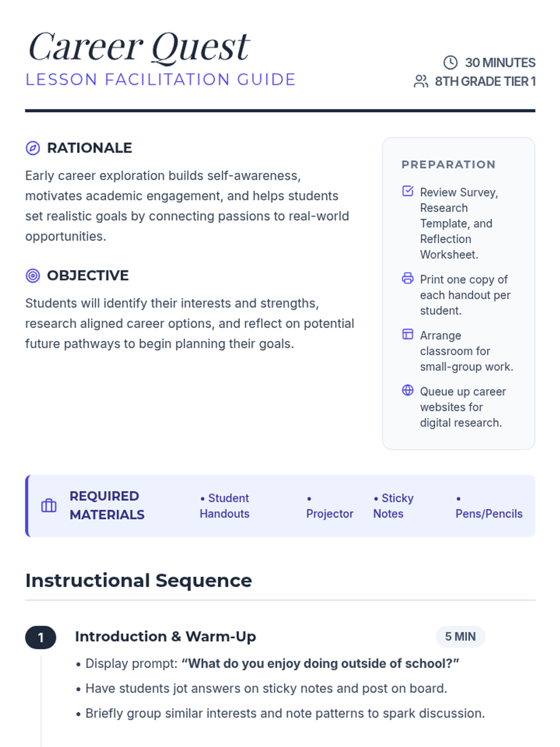Click the compass icon next to Rationale
Screen dimensions: 560x747
point(33,148)
